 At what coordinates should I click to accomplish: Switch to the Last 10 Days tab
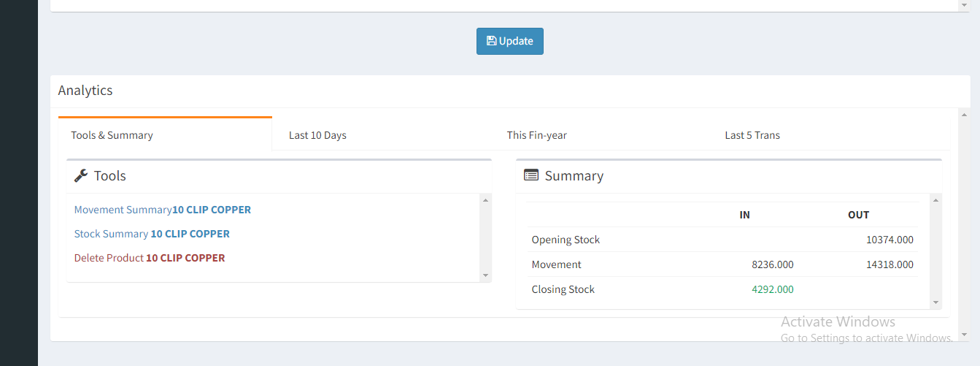(317, 135)
